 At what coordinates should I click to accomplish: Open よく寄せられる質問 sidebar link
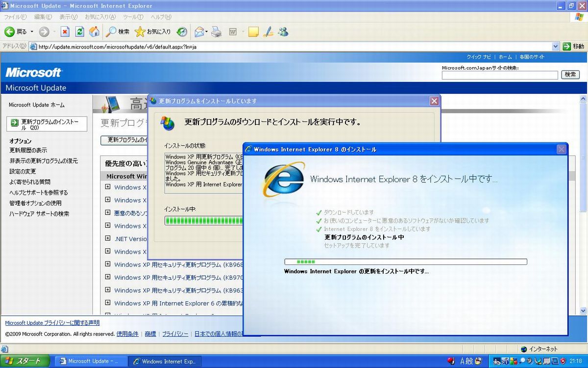tap(30, 182)
